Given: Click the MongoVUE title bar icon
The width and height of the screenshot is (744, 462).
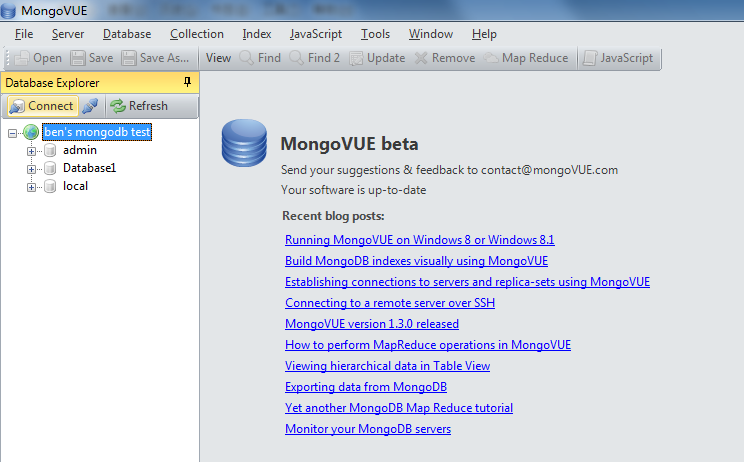Looking at the screenshot, I should (x=8, y=10).
